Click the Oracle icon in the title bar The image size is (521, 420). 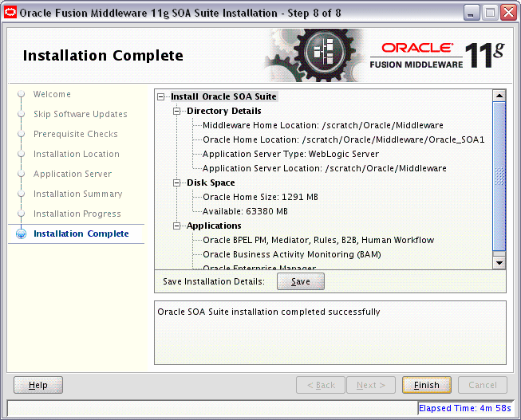(x=10, y=13)
